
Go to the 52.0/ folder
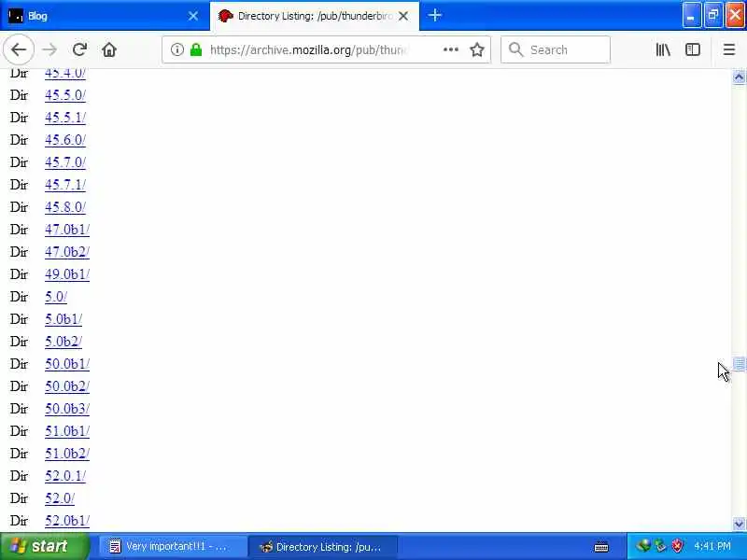(x=60, y=497)
